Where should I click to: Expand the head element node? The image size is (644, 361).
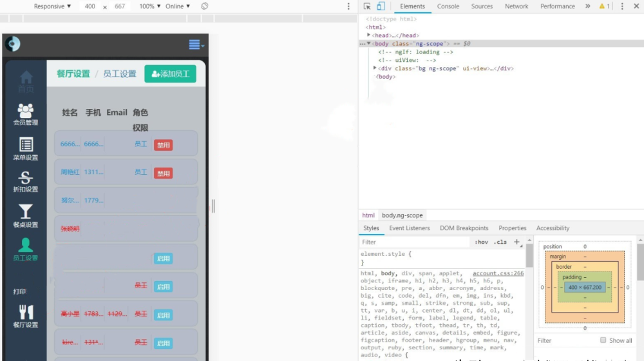click(369, 35)
